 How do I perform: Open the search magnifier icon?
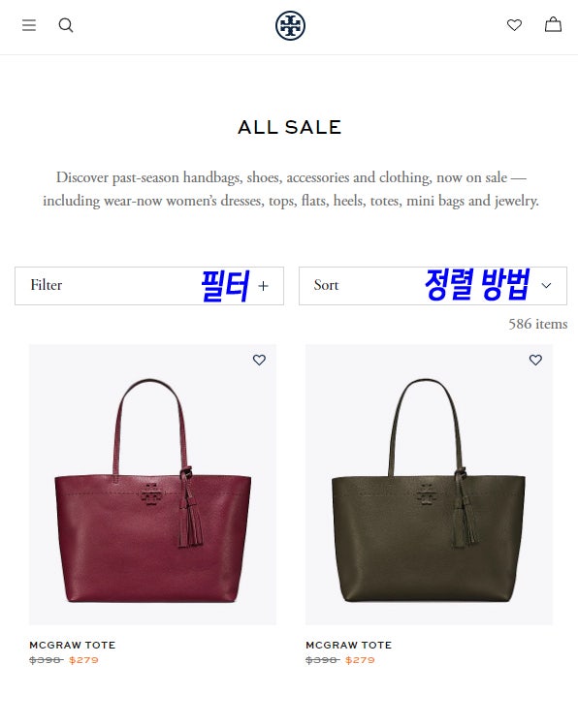(x=66, y=25)
